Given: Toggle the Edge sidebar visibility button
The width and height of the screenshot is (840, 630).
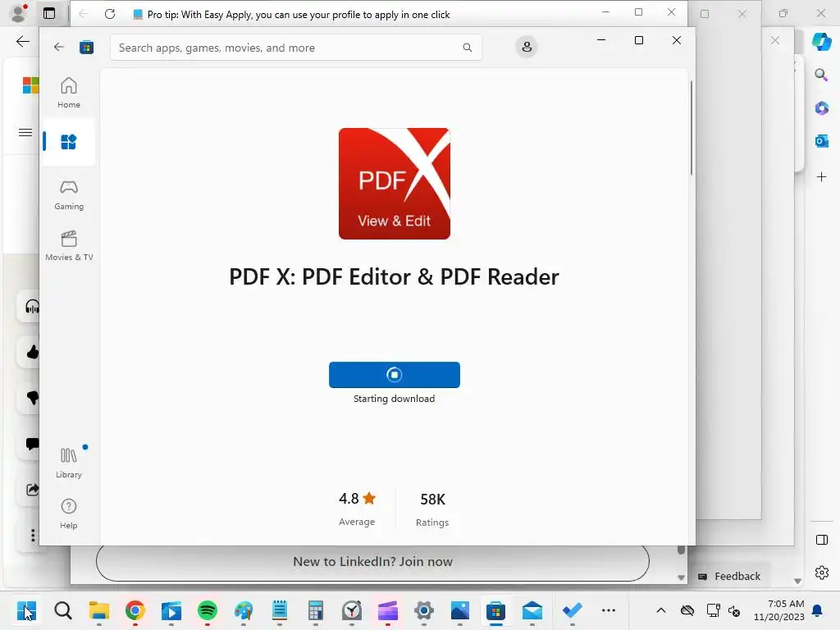Looking at the screenshot, I should point(821,540).
